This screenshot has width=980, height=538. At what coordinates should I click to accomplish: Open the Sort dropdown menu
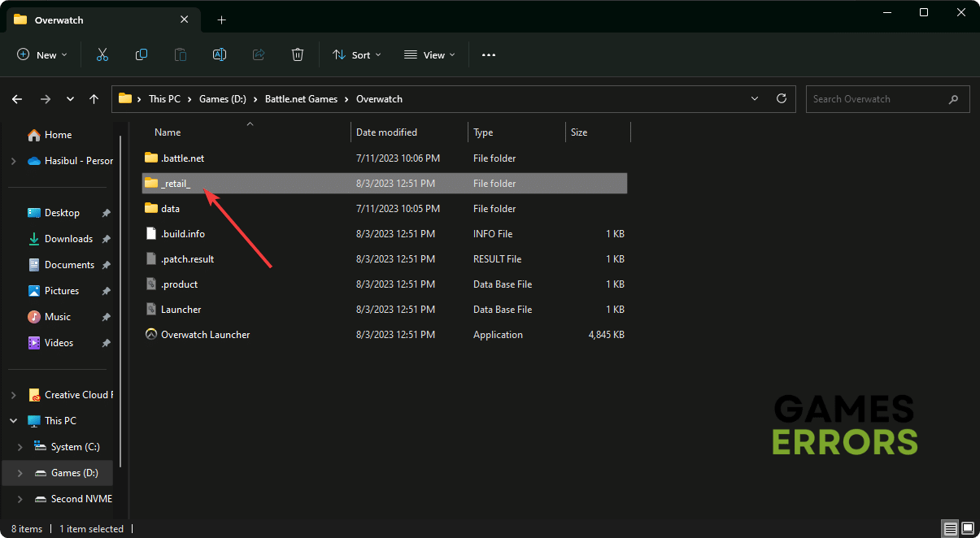pyautogui.click(x=356, y=54)
